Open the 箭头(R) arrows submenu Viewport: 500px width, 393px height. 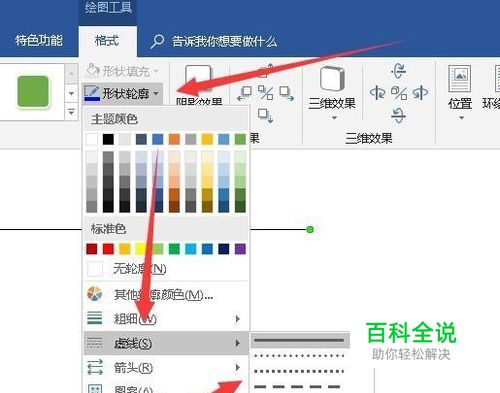click(x=166, y=367)
